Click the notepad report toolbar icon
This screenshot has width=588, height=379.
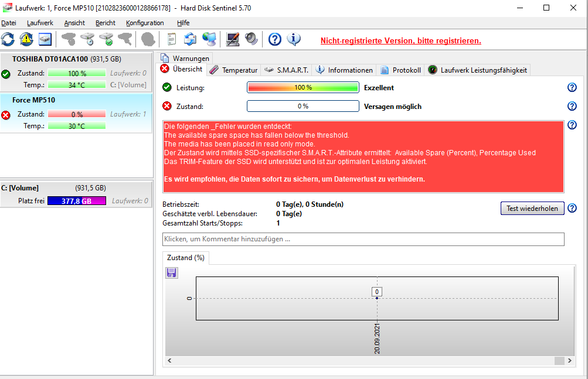tap(171, 39)
